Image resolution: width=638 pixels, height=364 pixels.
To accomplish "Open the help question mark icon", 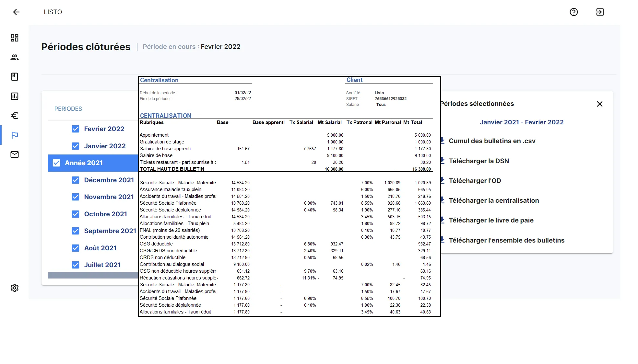I will click(x=573, y=12).
